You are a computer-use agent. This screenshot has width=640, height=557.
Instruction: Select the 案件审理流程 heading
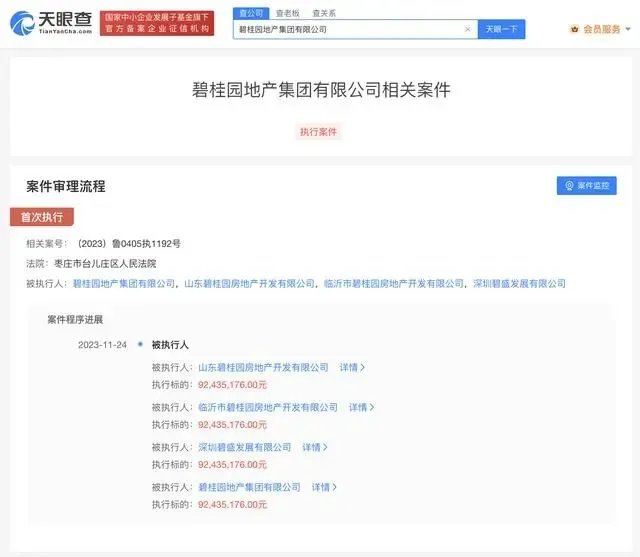coord(66,186)
